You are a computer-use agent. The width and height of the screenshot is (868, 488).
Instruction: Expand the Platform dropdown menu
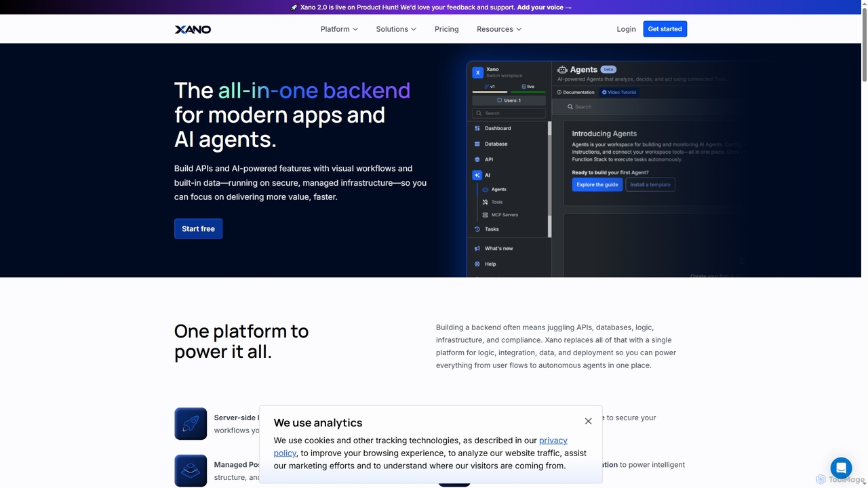click(339, 29)
